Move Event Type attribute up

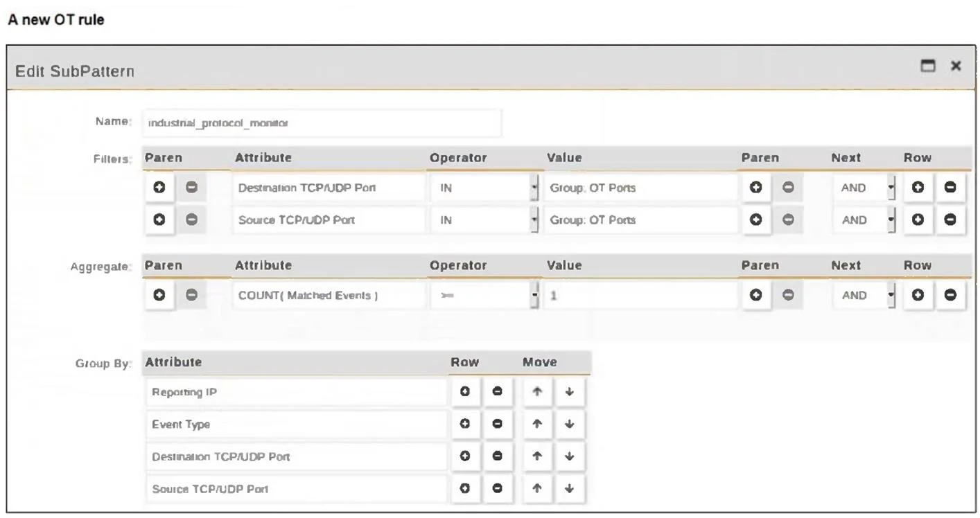538,424
